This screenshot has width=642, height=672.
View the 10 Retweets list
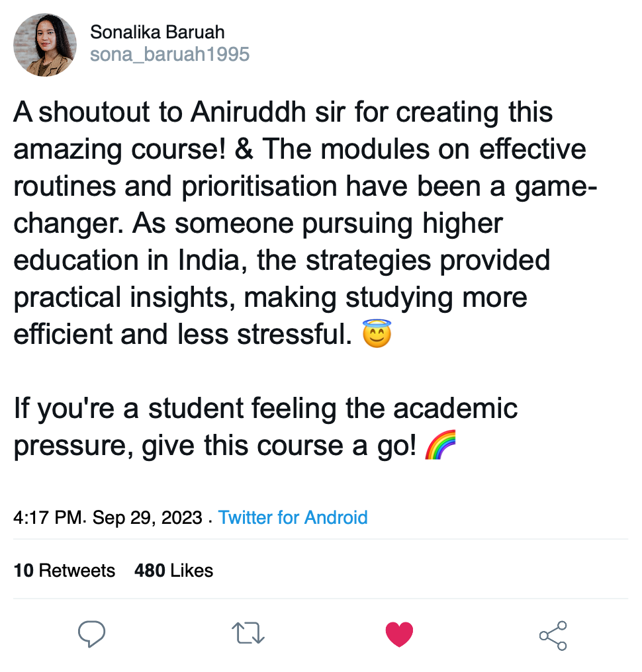(x=64, y=570)
